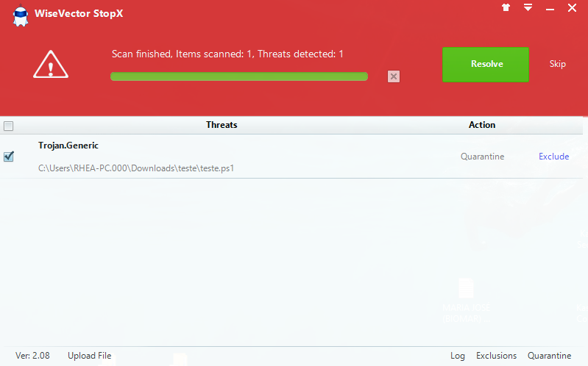
Task: Skip the detected threats
Action: coord(557,64)
